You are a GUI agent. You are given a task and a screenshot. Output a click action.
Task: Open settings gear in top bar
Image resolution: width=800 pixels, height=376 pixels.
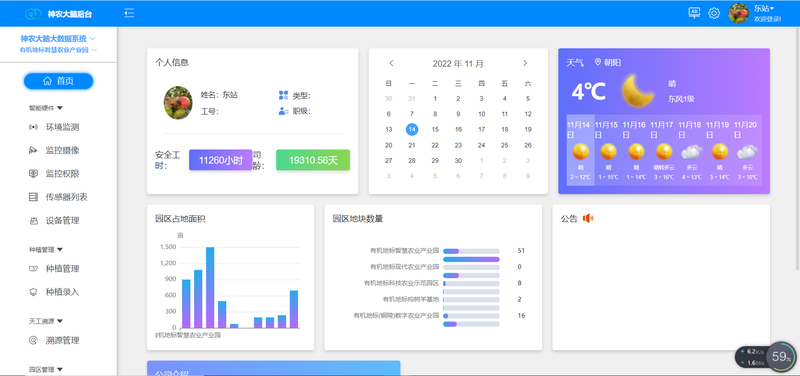[714, 13]
